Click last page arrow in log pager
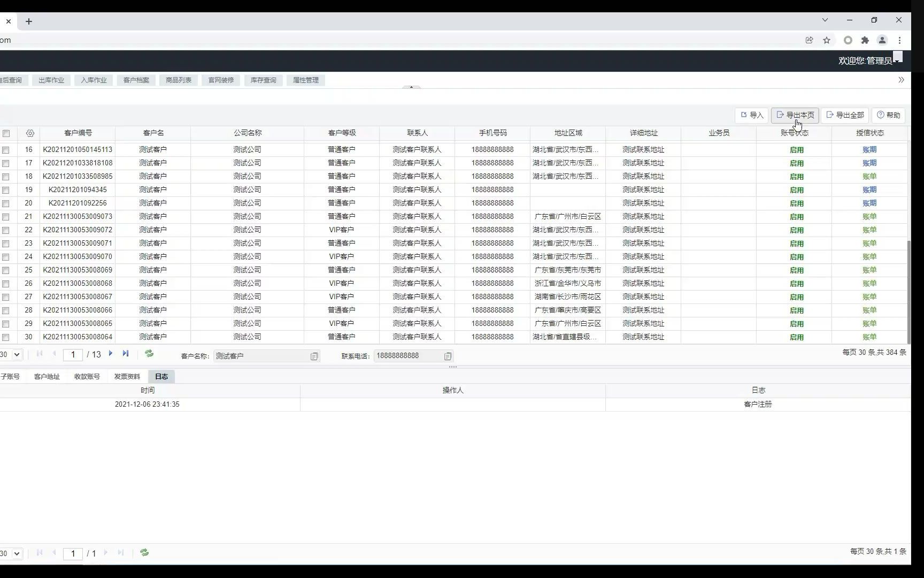Image resolution: width=924 pixels, height=578 pixels. (x=121, y=552)
